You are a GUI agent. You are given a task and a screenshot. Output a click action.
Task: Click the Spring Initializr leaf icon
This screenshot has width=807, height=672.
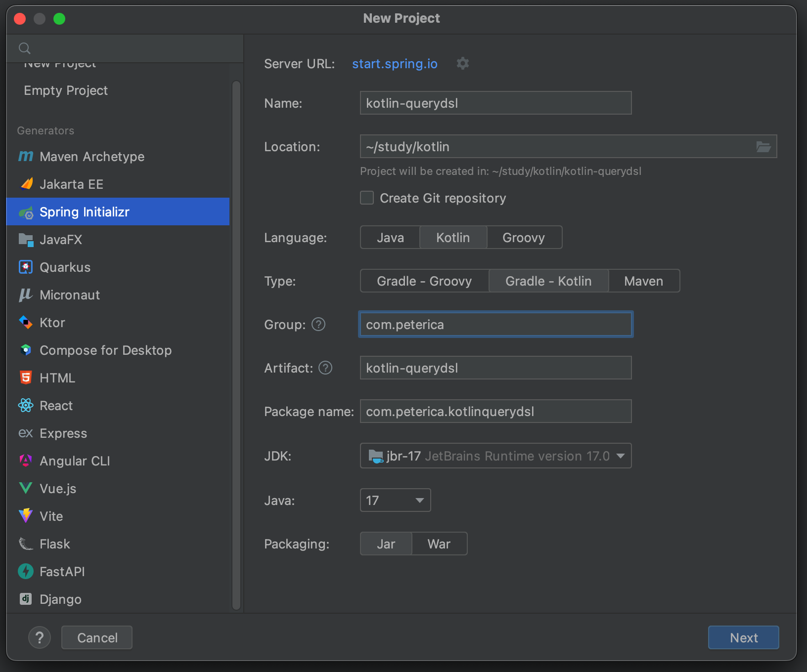point(26,212)
